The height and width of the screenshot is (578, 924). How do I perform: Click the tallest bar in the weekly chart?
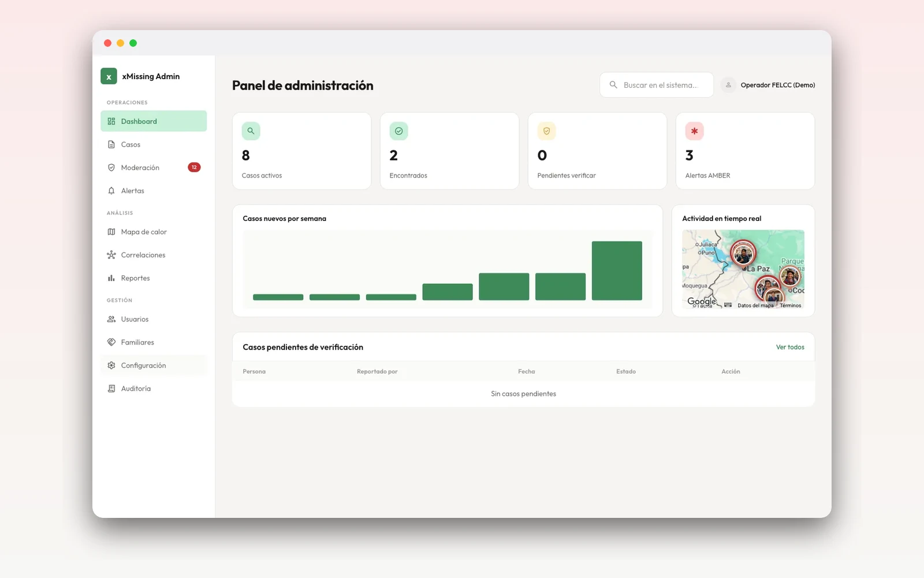click(617, 271)
